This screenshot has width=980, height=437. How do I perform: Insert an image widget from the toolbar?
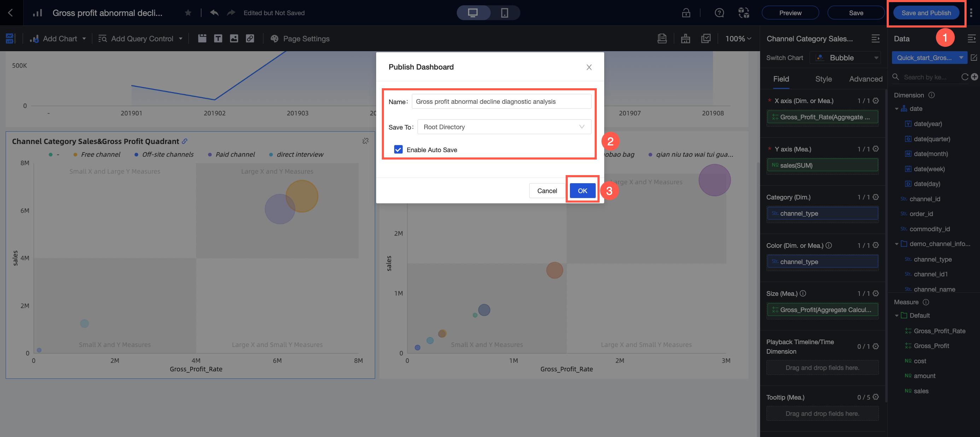(234, 38)
